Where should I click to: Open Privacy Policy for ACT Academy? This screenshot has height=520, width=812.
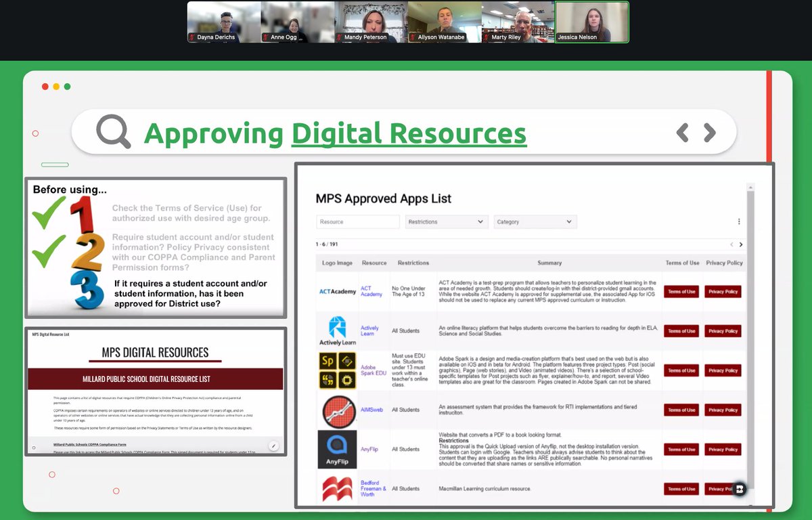point(723,292)
